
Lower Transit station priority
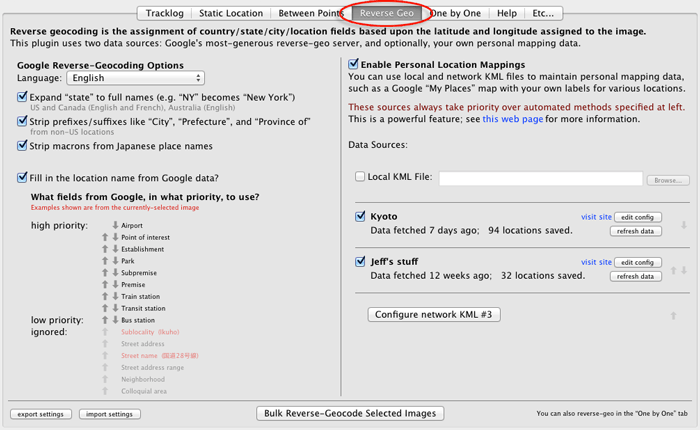coord(115,308)
